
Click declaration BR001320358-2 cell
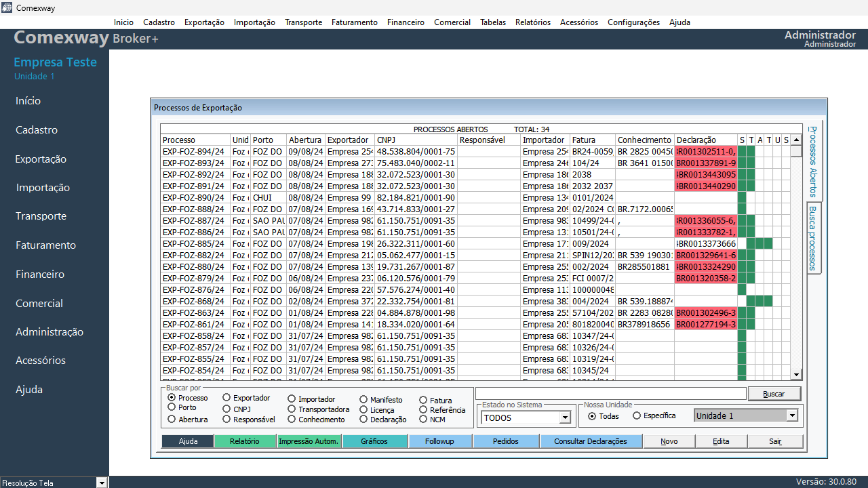click(x=705, y=279)
